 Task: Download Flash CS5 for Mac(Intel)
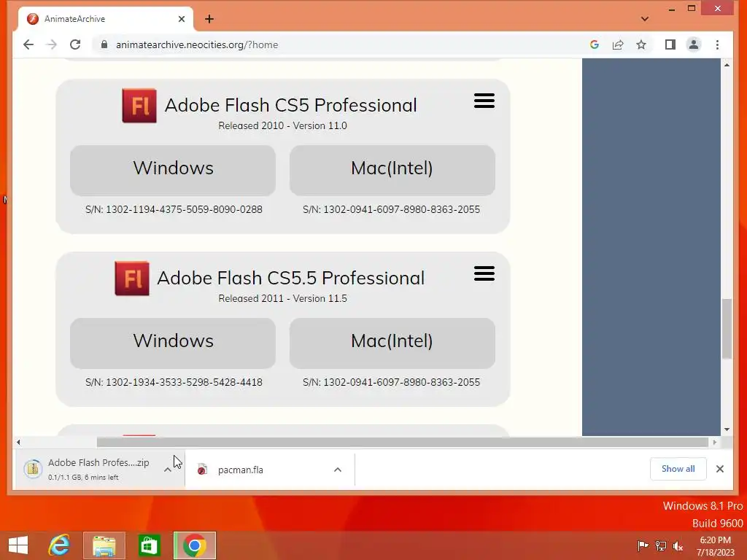coord(392,170)
